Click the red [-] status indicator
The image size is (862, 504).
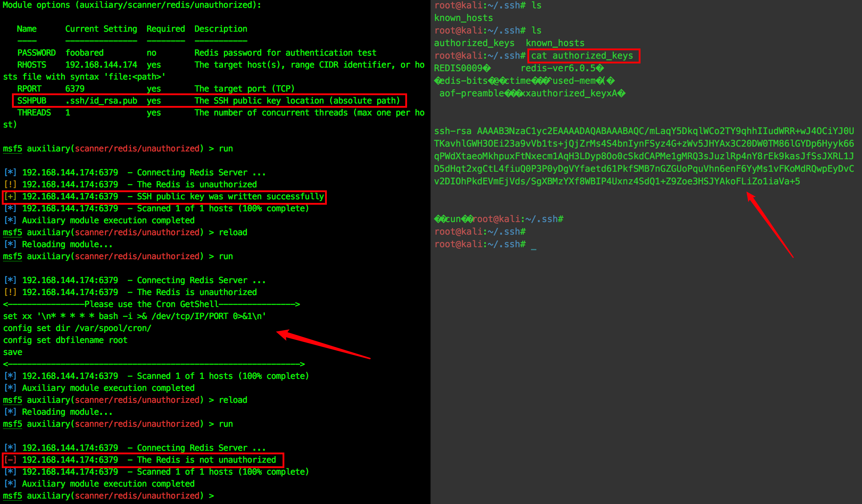point(10,460)
